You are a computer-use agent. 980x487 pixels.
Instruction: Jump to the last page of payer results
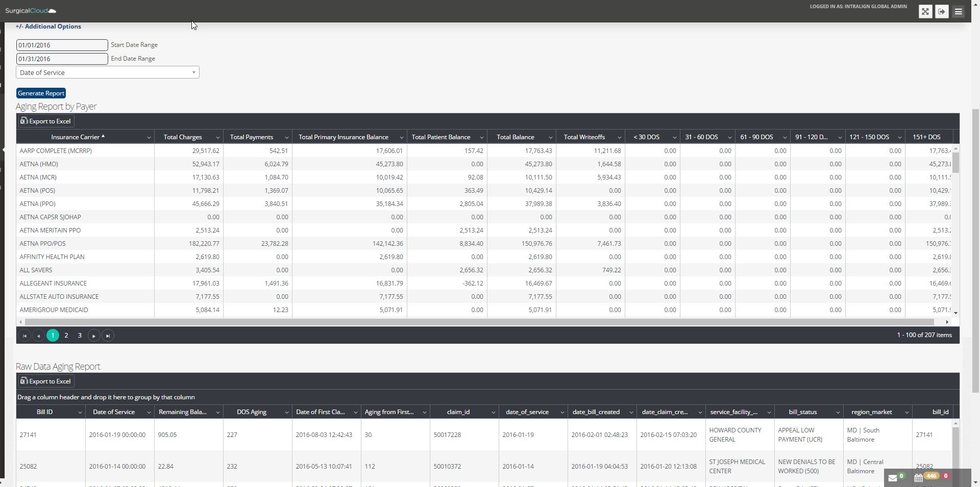click(x=108, y=336)
